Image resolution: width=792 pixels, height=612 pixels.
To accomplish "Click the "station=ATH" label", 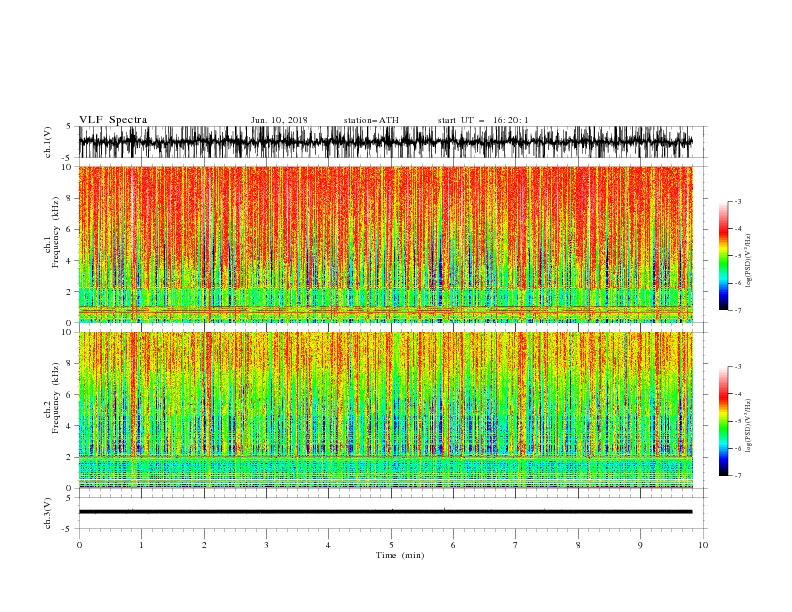I will pos(371,120).
